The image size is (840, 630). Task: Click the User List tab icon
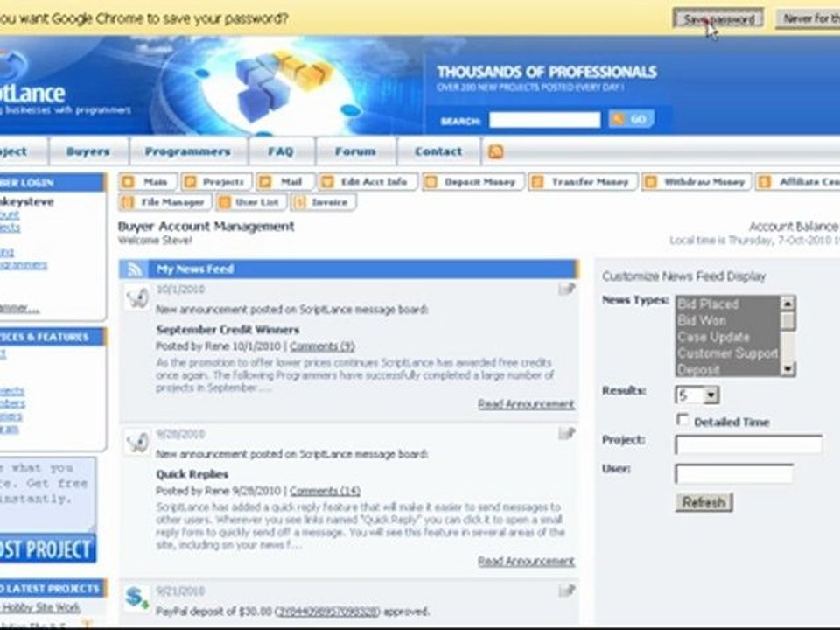click(225, 202)
